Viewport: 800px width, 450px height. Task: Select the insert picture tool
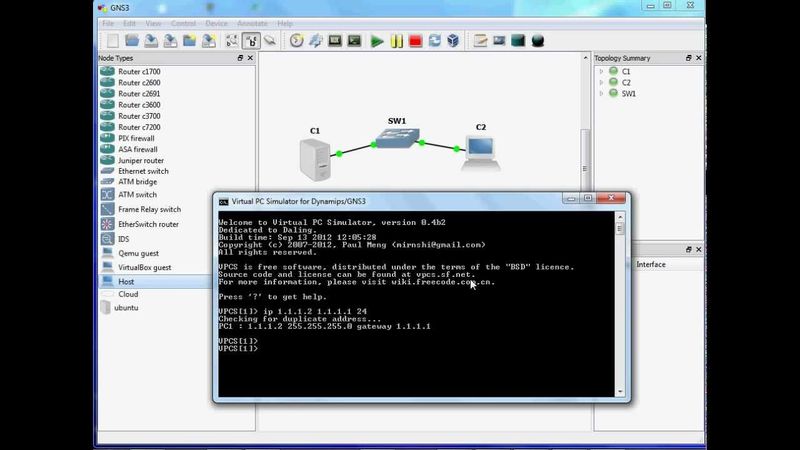click(x=499, y=41)
